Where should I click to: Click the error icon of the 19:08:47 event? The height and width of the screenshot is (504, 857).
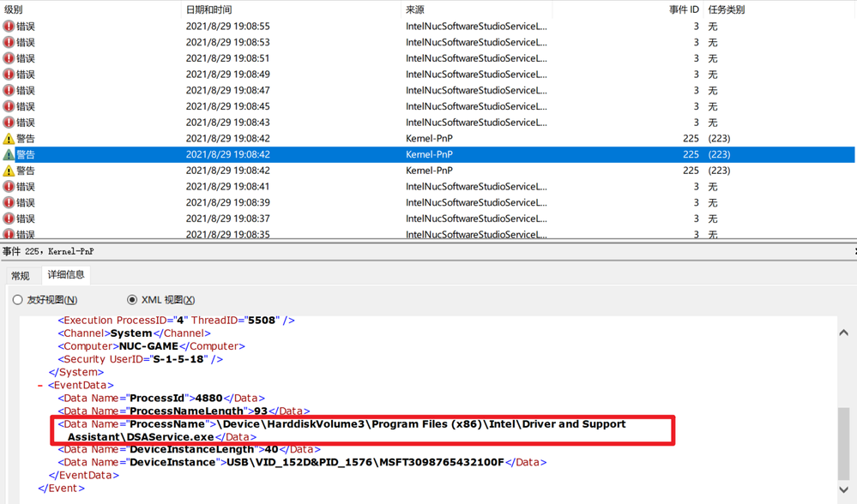9,90
